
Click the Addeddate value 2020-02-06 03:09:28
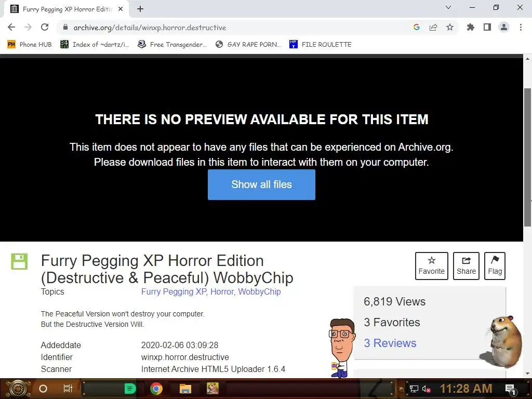179,345
